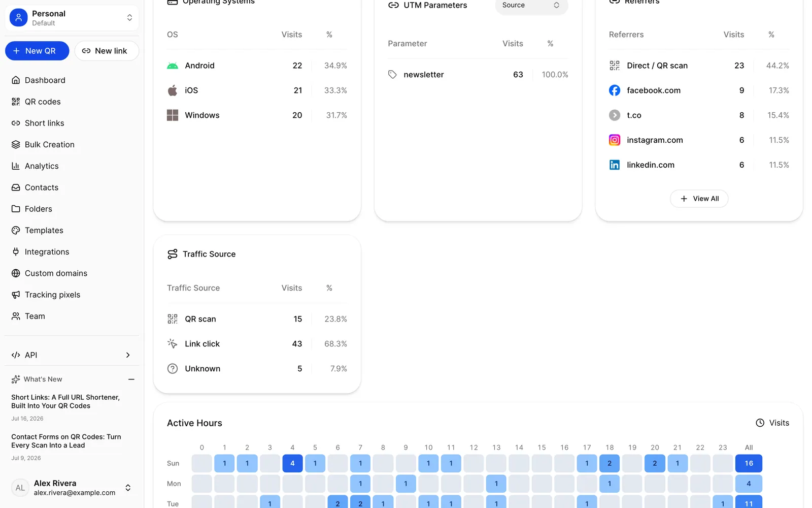812x508 pixels.
Task: Click the Windows logo icon
Action: [x=173, y=115]
